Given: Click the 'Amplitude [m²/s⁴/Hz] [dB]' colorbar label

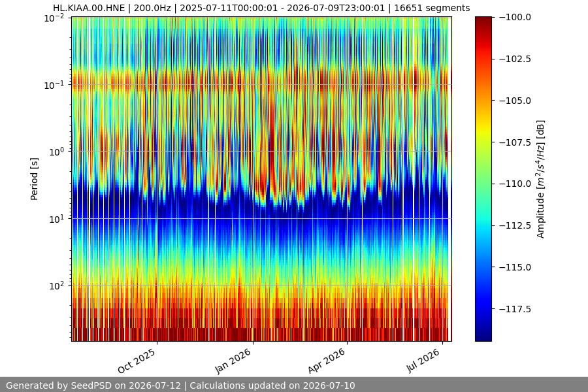Looking at the screenshot, I should click(x=540, y=179).
